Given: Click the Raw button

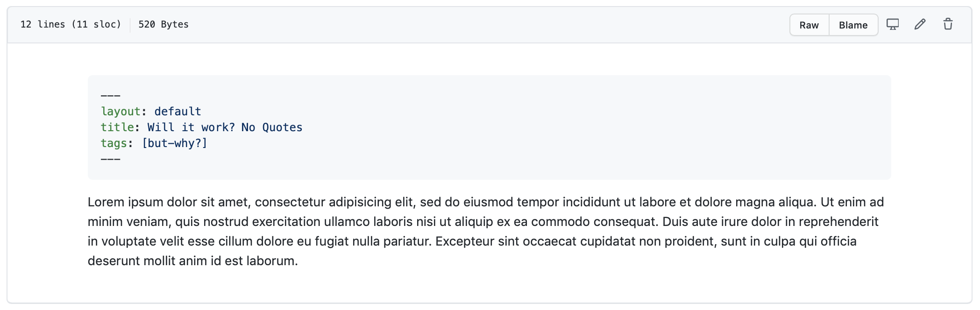Looking at the screenshot, I should (809, 25).
